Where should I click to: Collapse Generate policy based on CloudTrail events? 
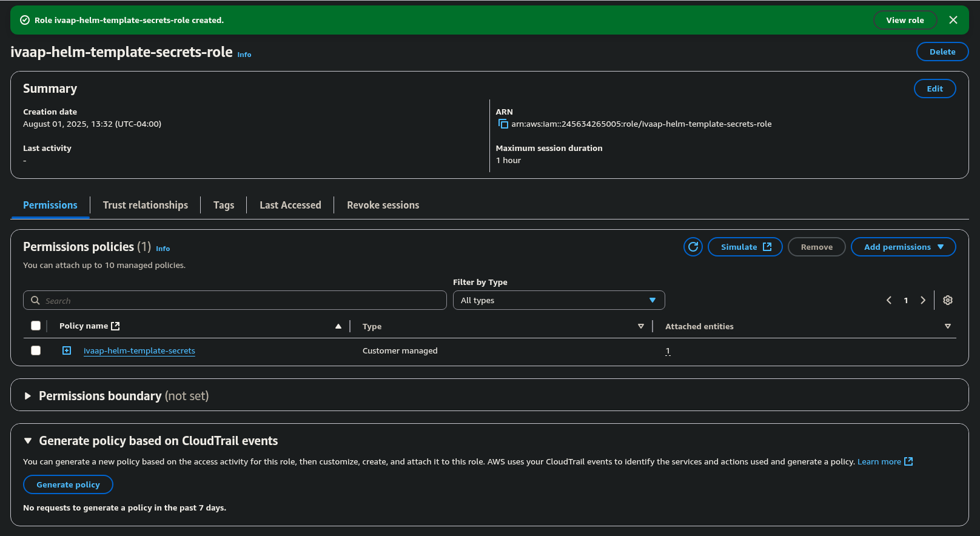point(28,441)
